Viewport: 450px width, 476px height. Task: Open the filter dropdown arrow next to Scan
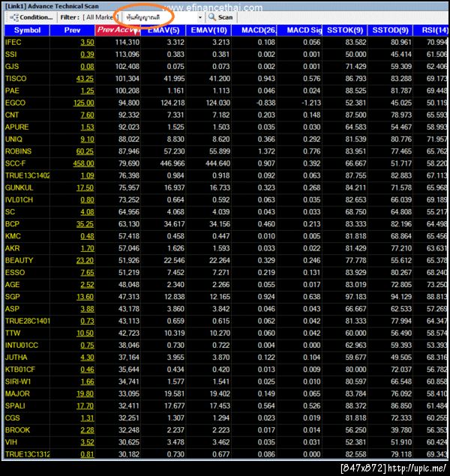coord(199,17)
